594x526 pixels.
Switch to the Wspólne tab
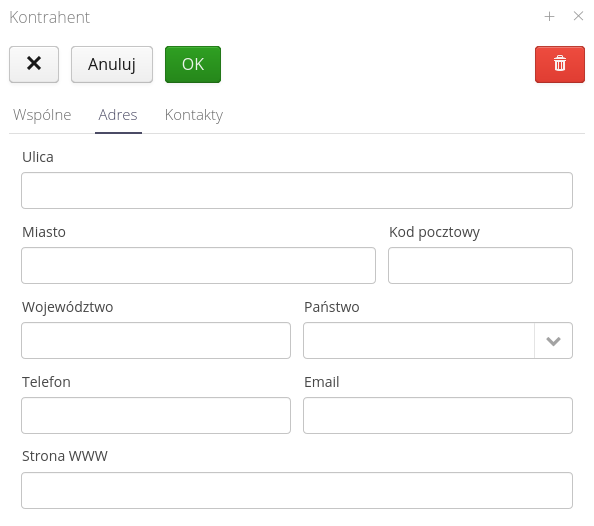point(42,115)
